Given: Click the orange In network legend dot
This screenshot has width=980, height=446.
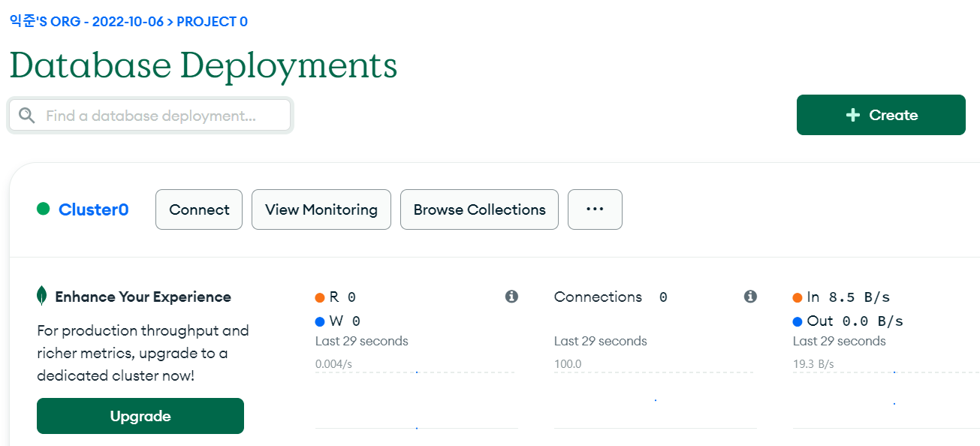Looking at the screenshot, I should pos(798,297).
